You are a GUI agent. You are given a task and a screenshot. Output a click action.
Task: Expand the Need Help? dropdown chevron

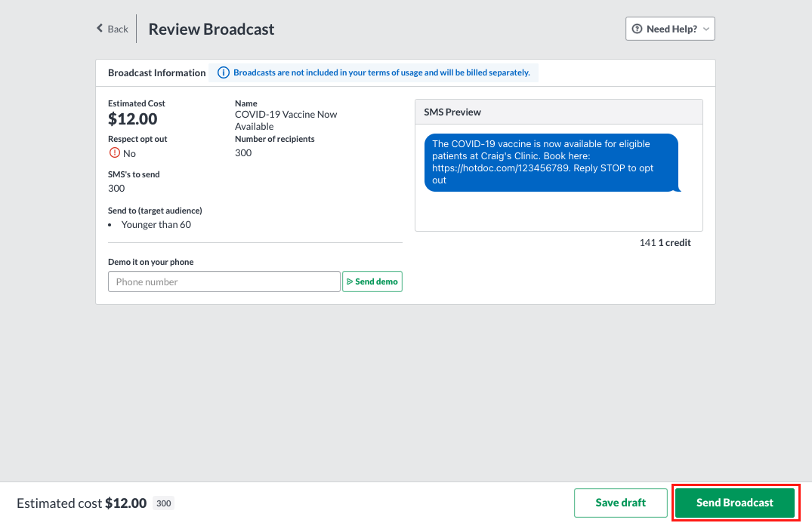[x=705, y=29]
